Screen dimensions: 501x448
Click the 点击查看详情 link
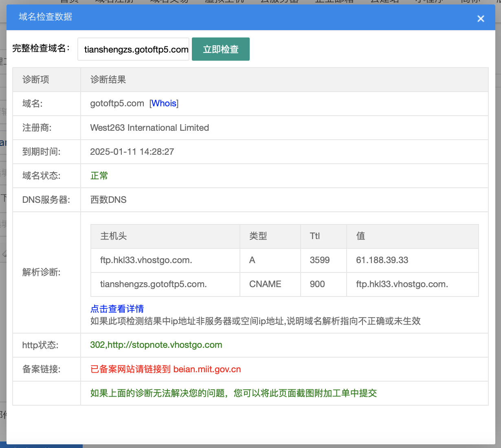click(x=117, y=309)
